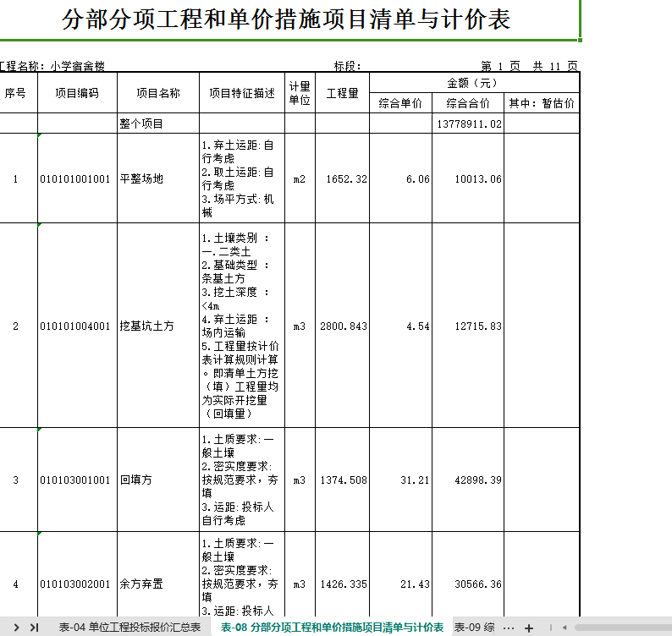Show more sheets via ellipsis
The width and height of the screenshot is (672, 636).
click(x=509, y=628)
